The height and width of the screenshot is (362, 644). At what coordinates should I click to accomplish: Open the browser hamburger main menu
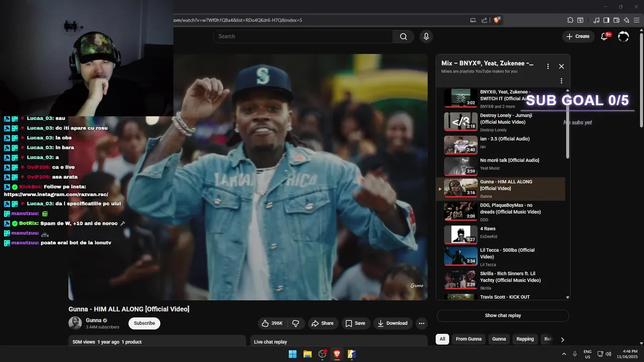click(x=637, y=20)
